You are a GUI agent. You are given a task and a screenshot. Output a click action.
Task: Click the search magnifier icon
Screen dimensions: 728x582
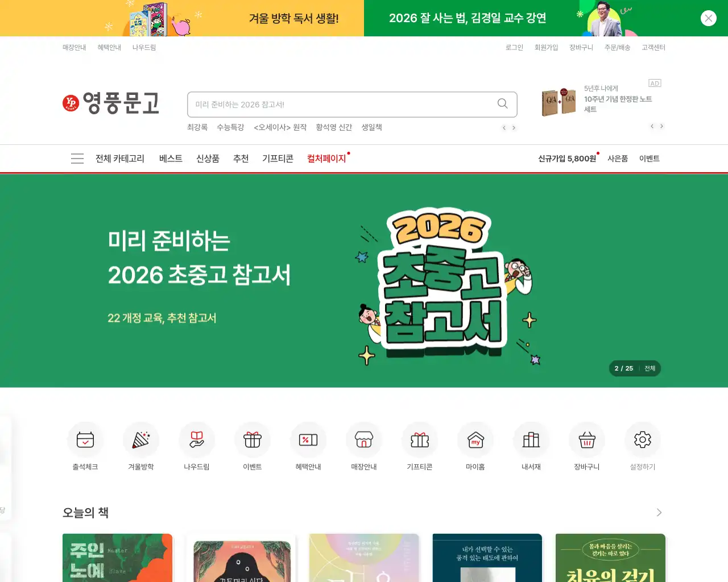pos(503,103)
